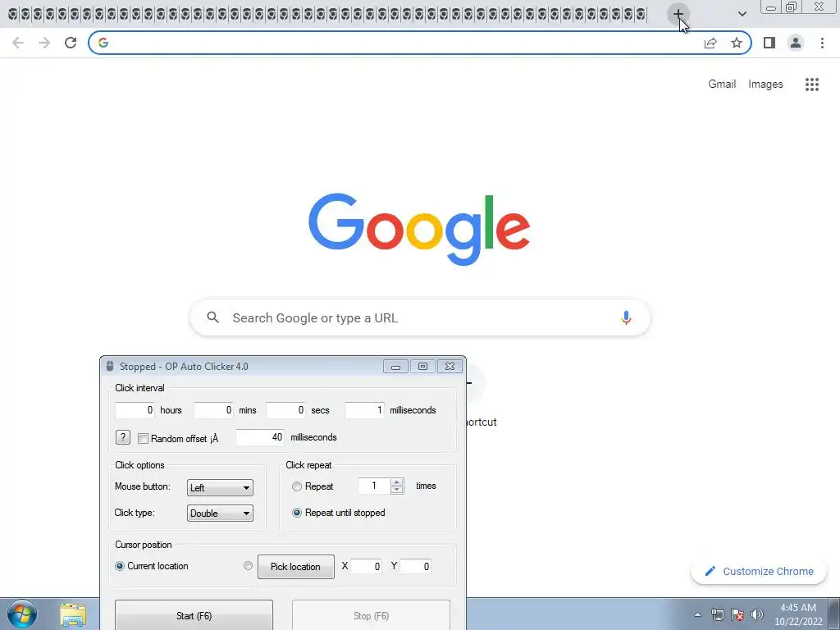The width and height of the screenshot is (840, 630).
Task: Click the volume speaker tray icon
Action: point(756,614)
